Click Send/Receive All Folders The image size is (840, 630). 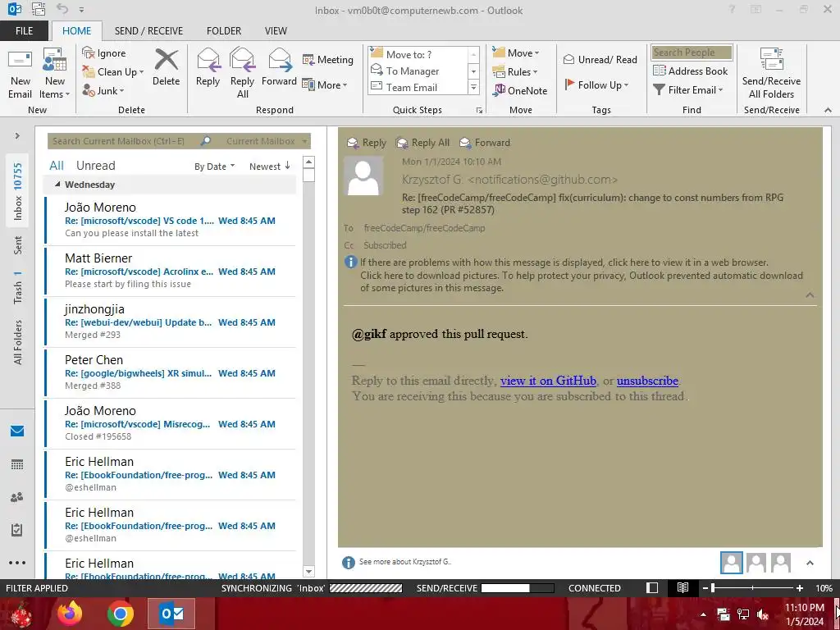coord(771,73)
